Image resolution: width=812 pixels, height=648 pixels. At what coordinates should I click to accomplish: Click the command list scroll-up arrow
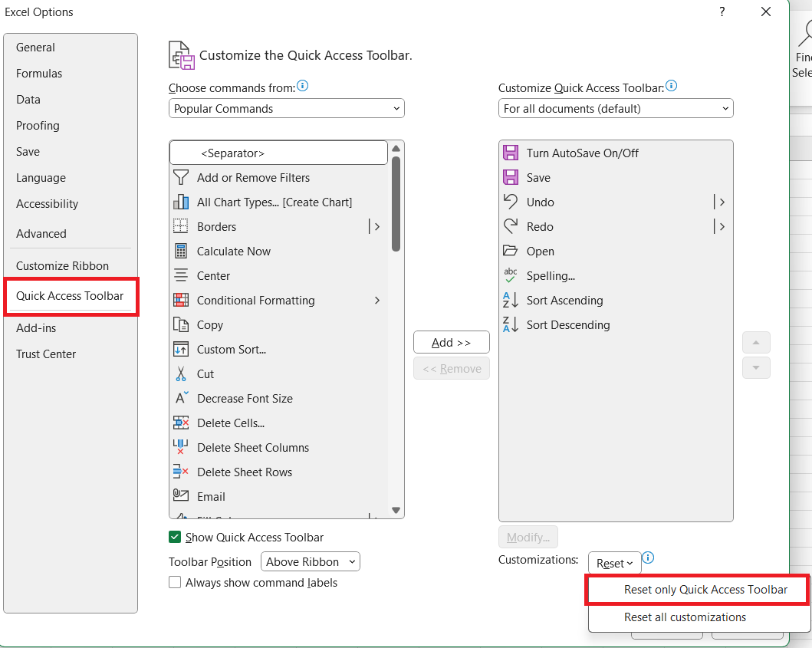(396, 149)
